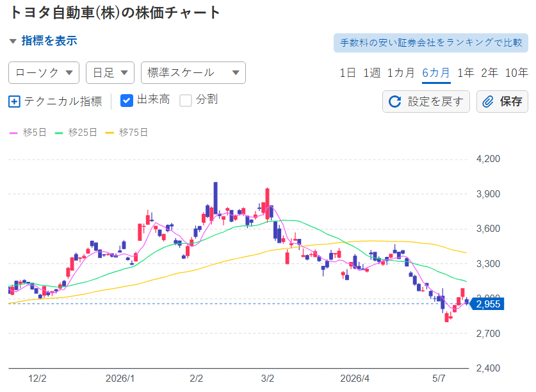
Task: Select the 1週 period tab
Action: [372, 72]
